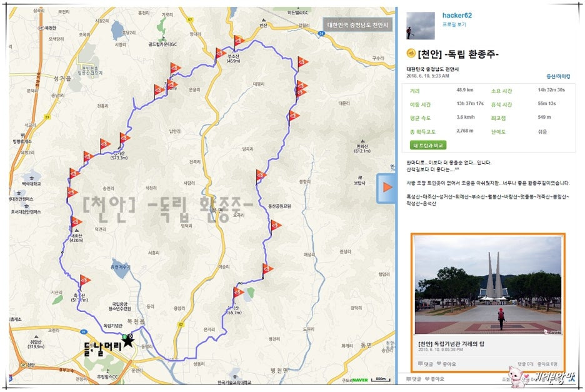
Task: Select the 549 m highest point value
Action: tap(544, 118)
